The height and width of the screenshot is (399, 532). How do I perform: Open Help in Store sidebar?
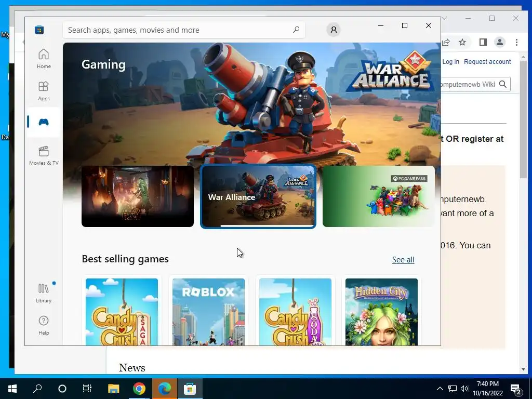pos(44,325)
